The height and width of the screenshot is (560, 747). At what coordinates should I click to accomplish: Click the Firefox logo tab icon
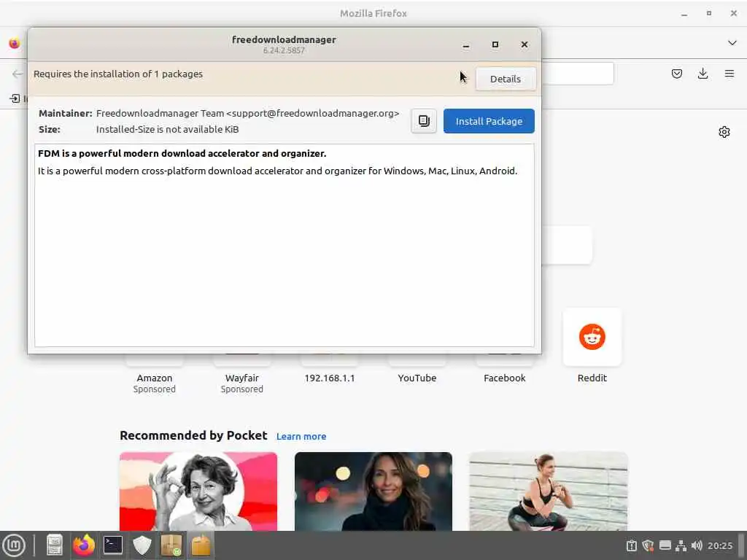point(15,43)
